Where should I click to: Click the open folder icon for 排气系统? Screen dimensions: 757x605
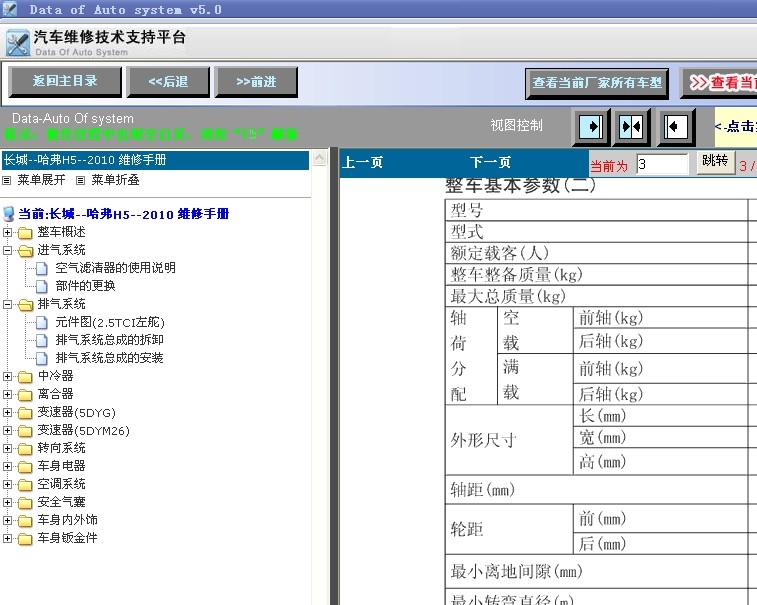(x=25, y=305)
